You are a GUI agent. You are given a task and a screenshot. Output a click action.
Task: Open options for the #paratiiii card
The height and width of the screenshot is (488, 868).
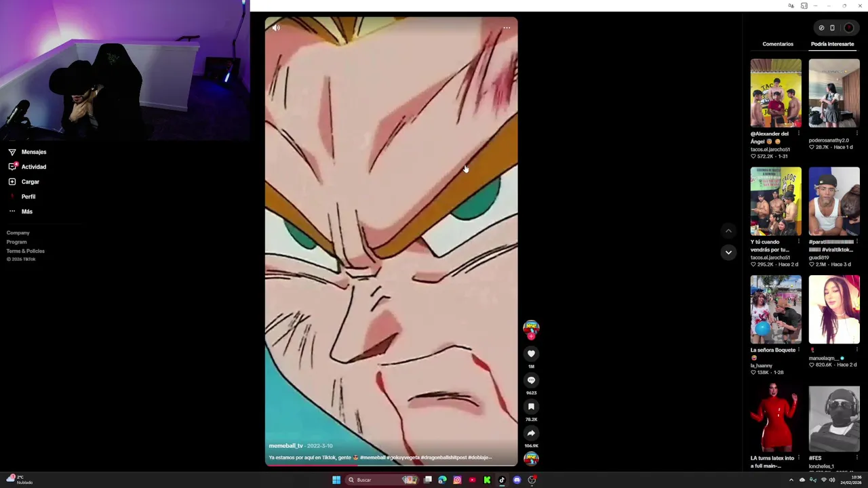click(x=857, y=242)
